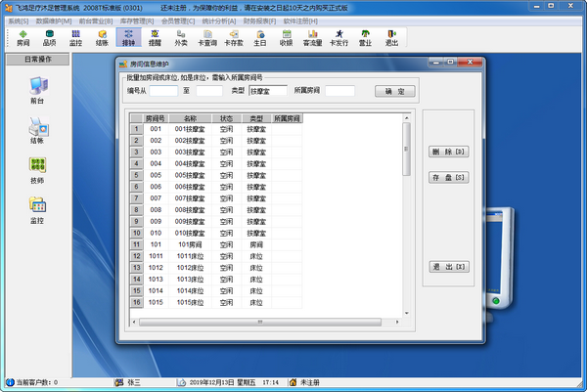Click the 所属房间 input field
The image size is (587, 392).
click(x=339, y=91)
